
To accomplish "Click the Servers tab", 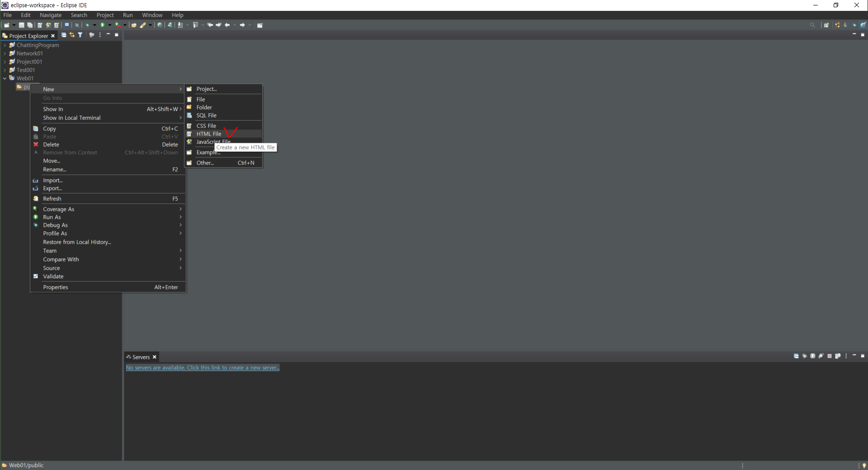I will pos(141,357).
